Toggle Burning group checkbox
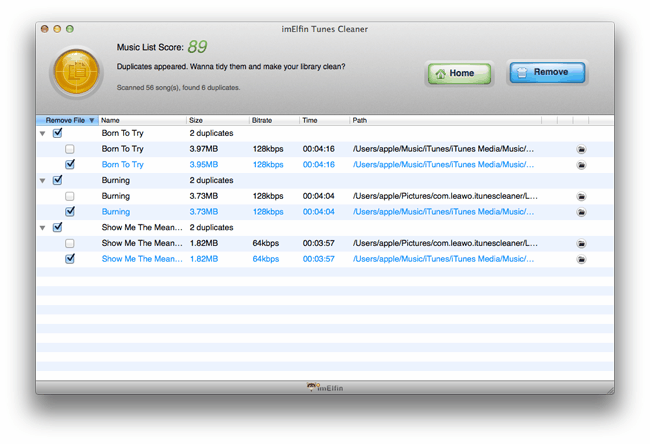Viewport: 650px width, 444px height. pos(58,180)
